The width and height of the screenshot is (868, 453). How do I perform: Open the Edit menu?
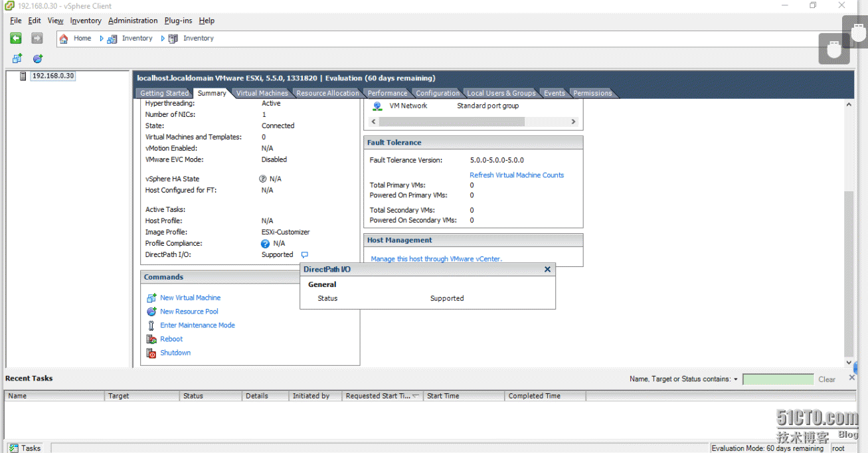[35, 21]
